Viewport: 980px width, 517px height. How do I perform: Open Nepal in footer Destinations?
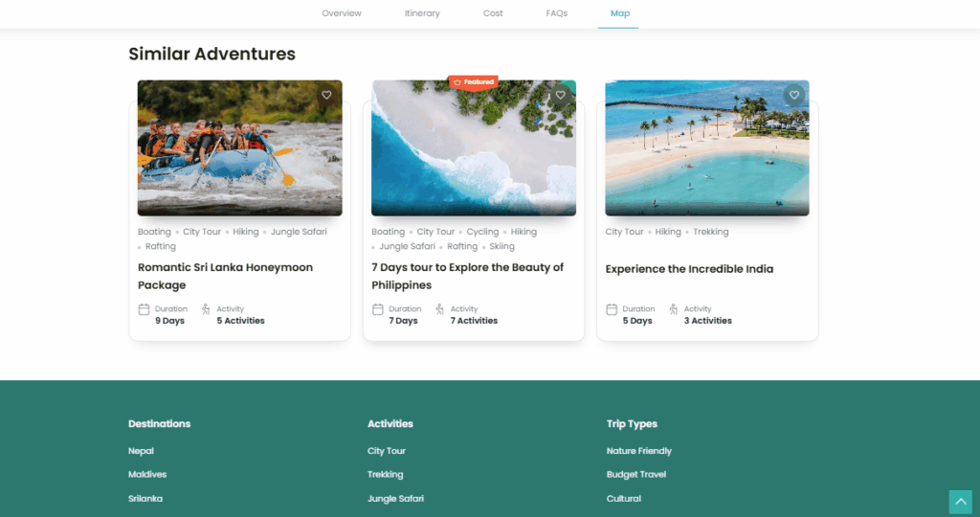(x=141, y=451)
